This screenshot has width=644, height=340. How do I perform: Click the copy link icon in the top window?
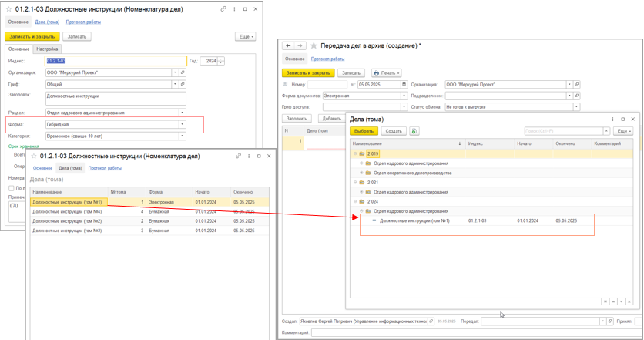pyautogui.click(x=223, y=9)
